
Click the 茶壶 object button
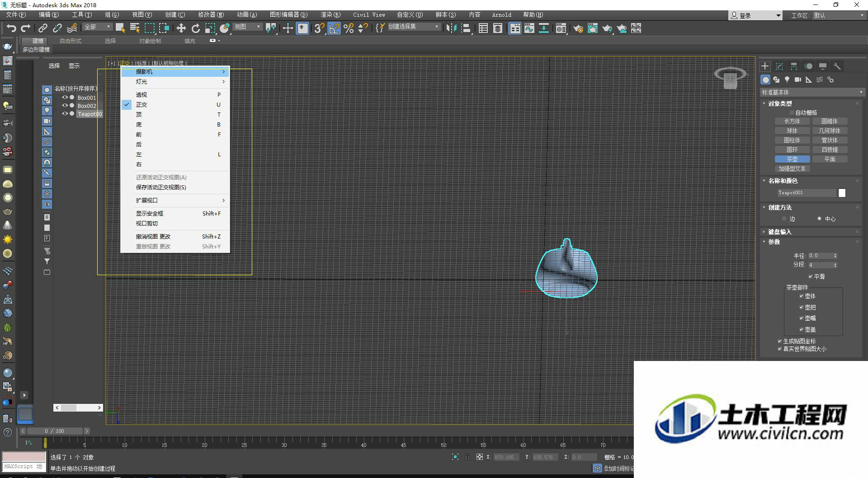pos(792,159)
